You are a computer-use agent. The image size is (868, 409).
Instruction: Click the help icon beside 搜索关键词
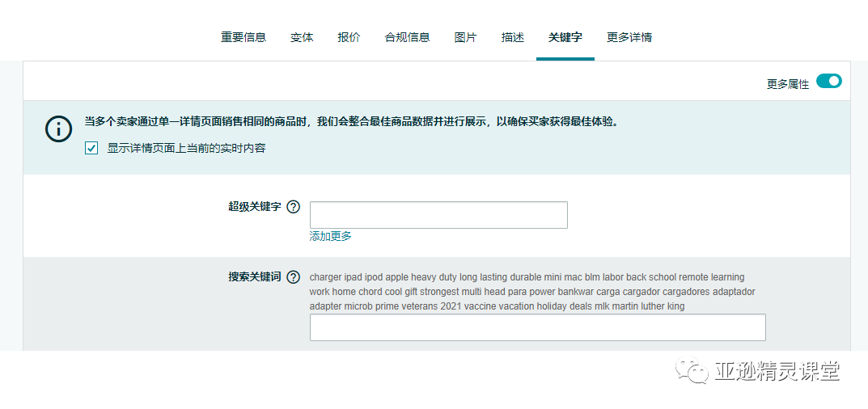click(294, 277)
